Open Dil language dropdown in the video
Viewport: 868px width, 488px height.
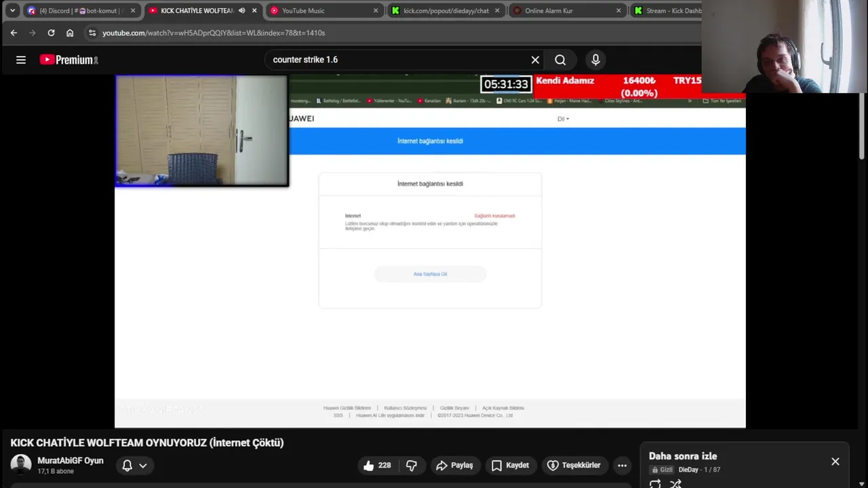point(563,119)
